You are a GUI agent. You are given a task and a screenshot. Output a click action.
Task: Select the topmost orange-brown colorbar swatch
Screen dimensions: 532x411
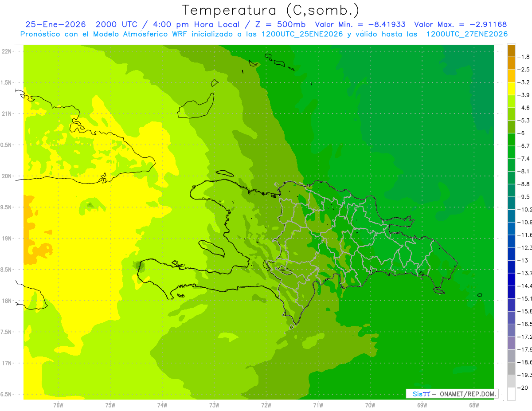pos(511,51)
